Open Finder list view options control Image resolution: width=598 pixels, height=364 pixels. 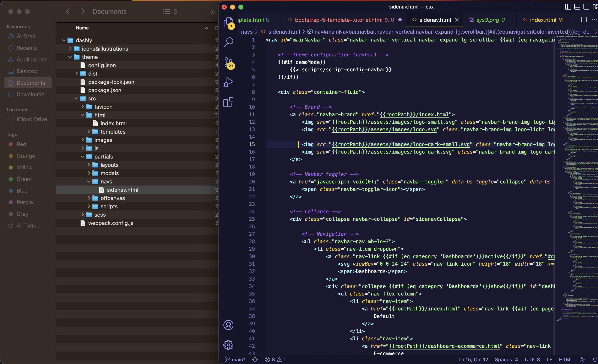pyautogui.click(x=170, y=11)
